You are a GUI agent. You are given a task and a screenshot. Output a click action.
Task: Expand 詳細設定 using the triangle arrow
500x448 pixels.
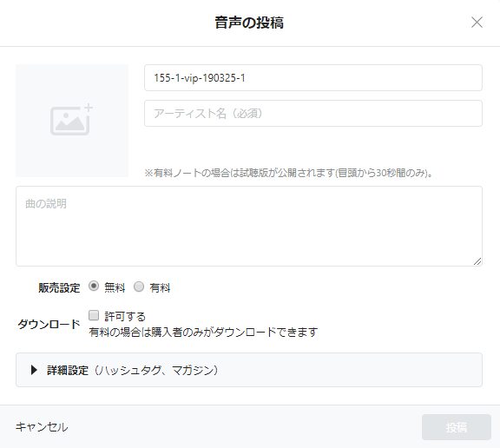(34, 370)
